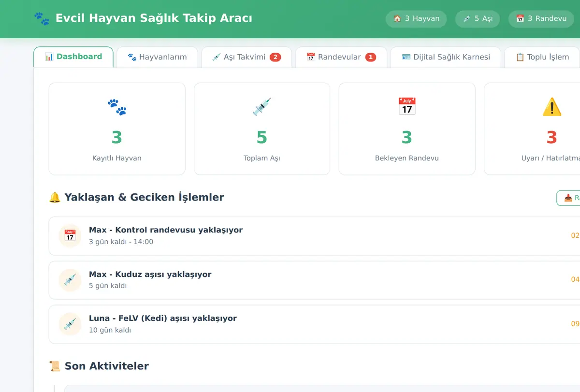580x392 pixels.
Task: Click the syringe icon in the 5 Aşı pill
Action: click(x=467, y=19)
